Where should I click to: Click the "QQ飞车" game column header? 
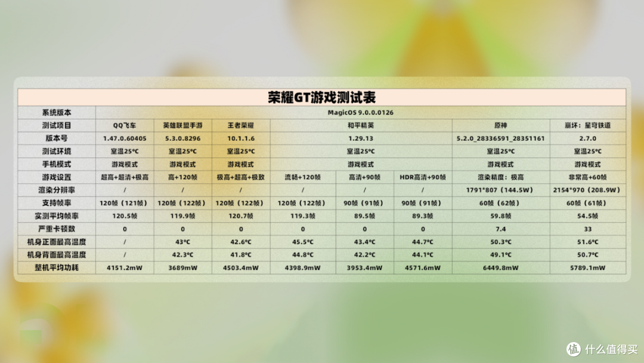tap(125, 125)
